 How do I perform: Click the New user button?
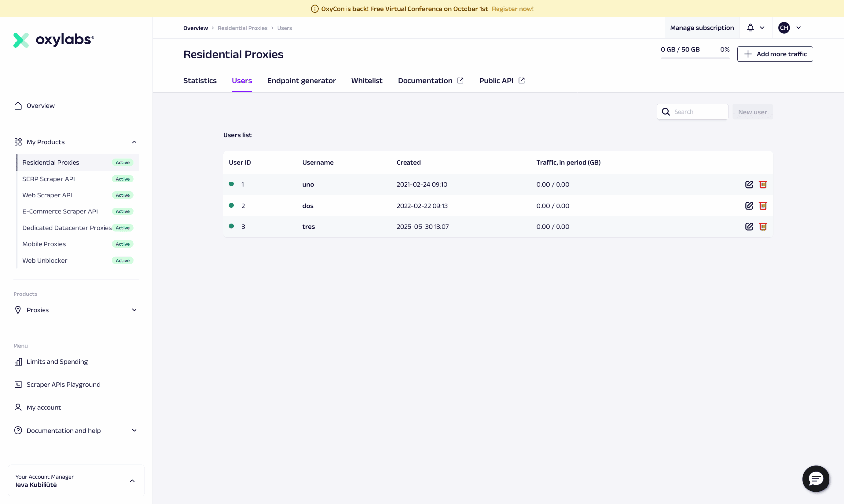click(x=753, y=112)
